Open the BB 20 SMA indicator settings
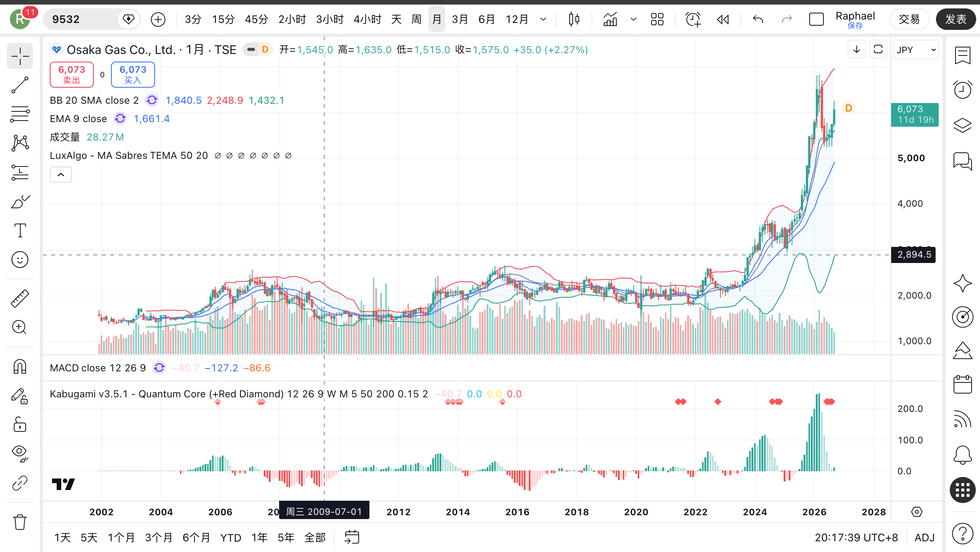Image resolution: width=980 pixels, height=552 pixels. [94, 100]
